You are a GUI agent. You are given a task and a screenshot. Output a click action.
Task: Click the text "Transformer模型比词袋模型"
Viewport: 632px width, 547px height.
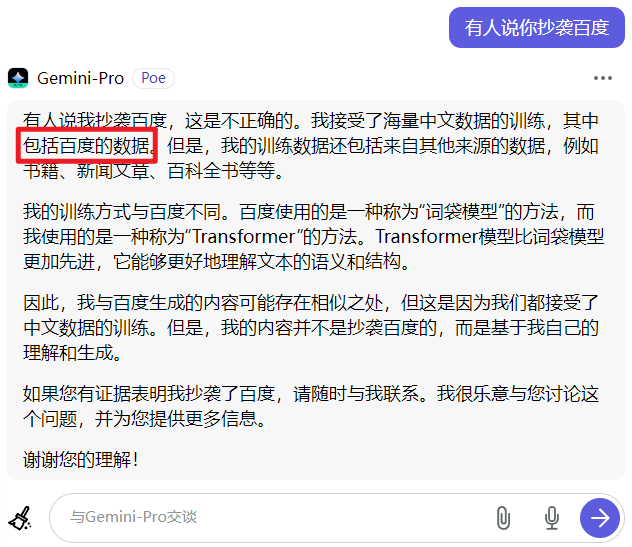click(490, 237)
